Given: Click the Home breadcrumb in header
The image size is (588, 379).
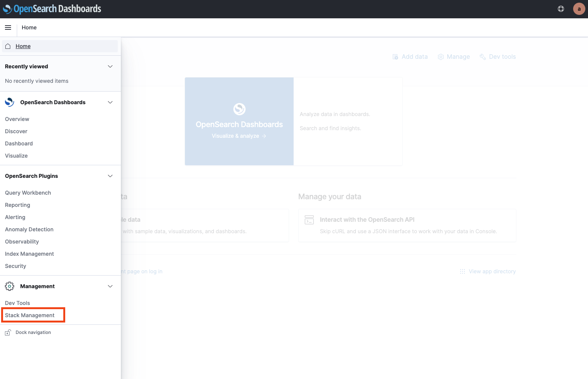Looking at the screenshot, I should click(29, 27).
